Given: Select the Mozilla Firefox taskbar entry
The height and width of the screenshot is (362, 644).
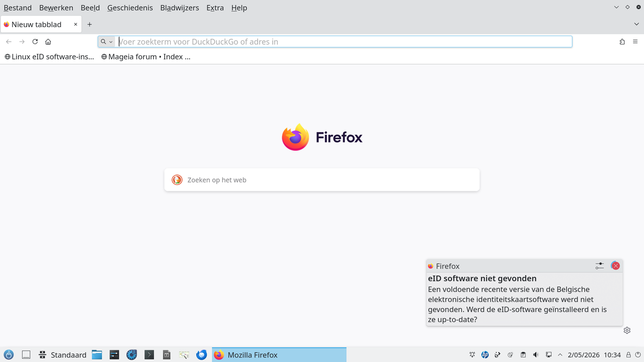Looking at the screenshot, I should click(279, 355).
